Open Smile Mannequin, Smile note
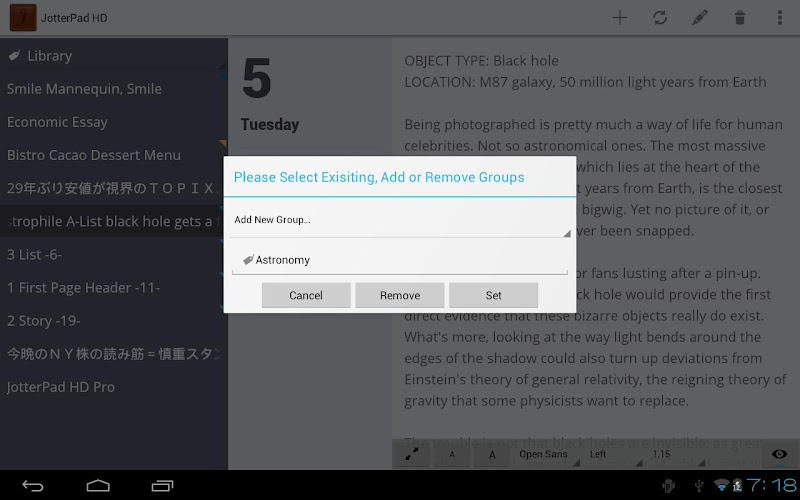Image resolution: width=800 pixels, height=500 pixels. tap(113, 89)
